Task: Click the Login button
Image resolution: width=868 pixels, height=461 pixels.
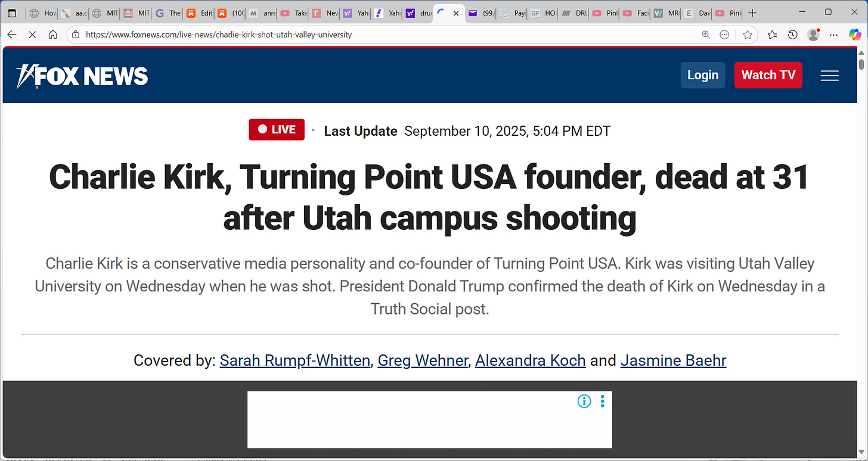Action: 703,75
